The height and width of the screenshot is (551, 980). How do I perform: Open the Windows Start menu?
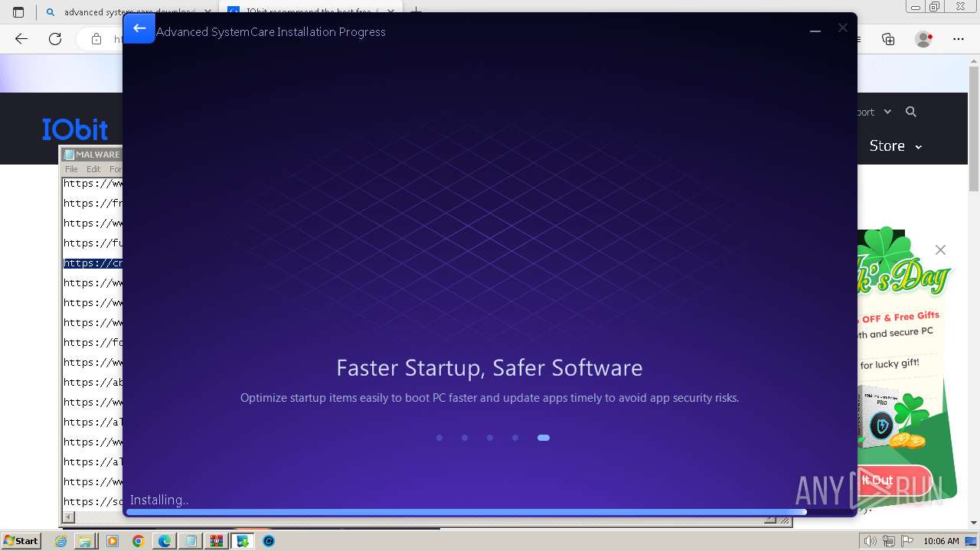tap(21, 540)
